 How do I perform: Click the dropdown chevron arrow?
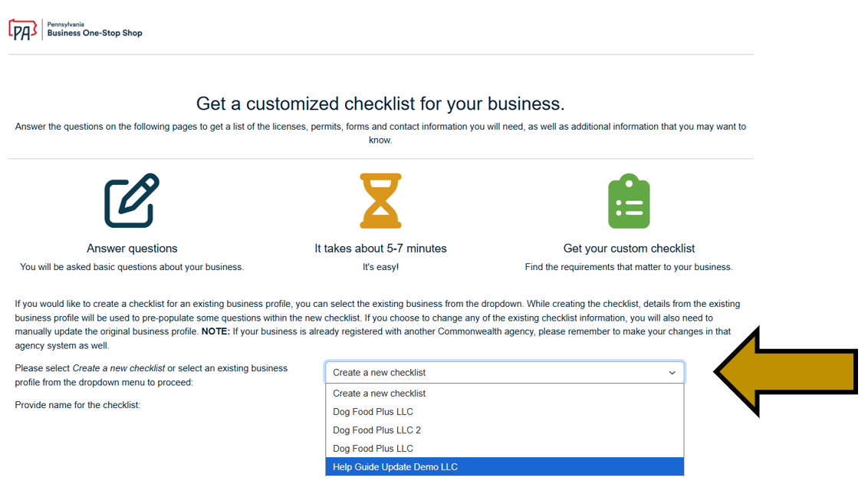pos(673,372)
